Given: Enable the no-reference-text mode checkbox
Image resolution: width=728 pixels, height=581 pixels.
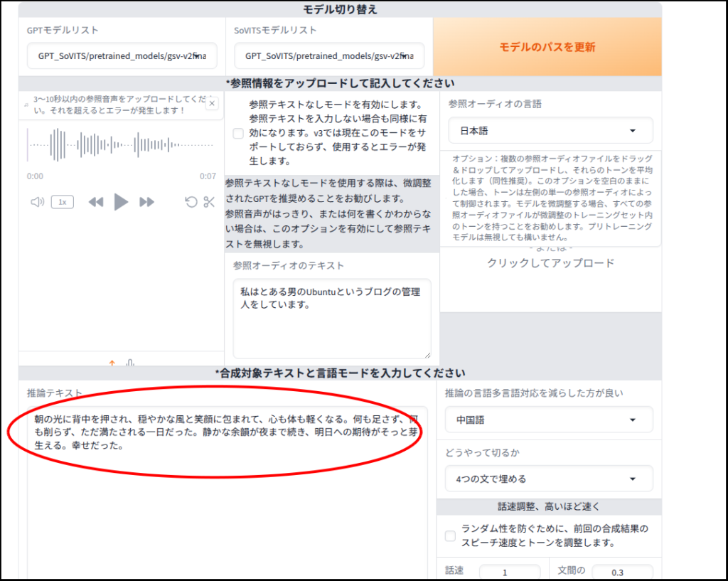Looking at the screenshot, I should pos(238,133).
